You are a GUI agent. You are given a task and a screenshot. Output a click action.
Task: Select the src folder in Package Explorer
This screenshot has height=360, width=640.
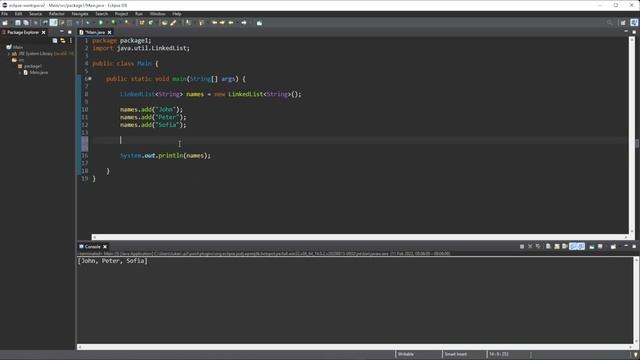18,60
